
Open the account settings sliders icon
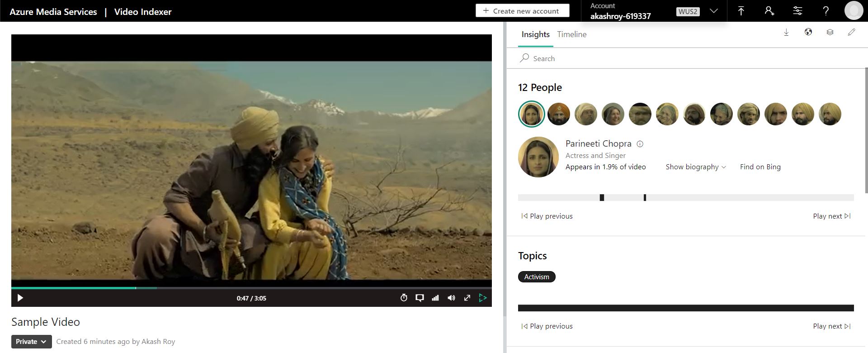point(797,11)
